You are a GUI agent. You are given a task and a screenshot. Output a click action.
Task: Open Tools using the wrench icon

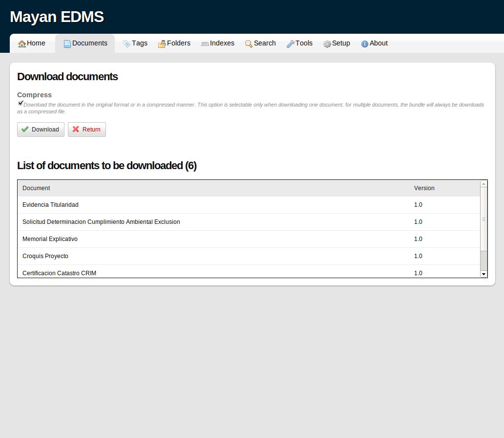(x=291, y=44)
